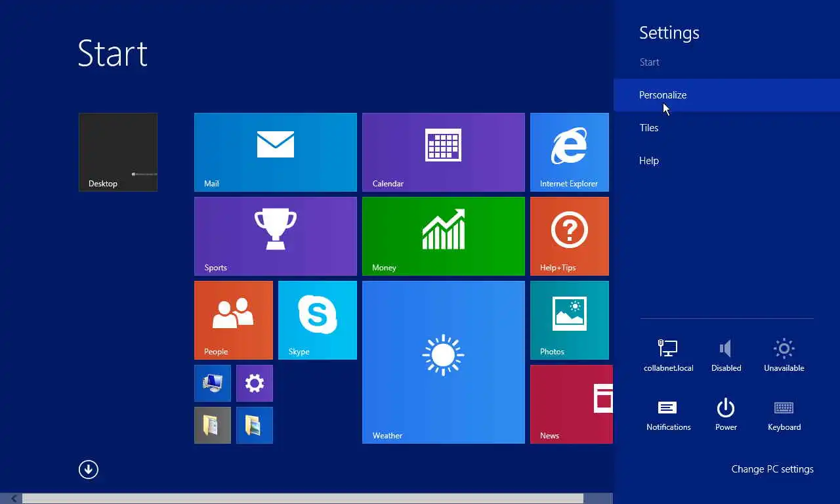Image resolution: width=840 pixels, height=504 pixels.
Task: Click the collabnet.local network icon
Action: 668,355
